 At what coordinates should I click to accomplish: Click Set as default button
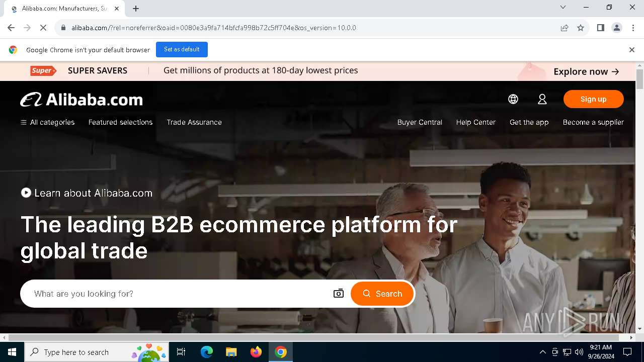click(x=182, y=49)
